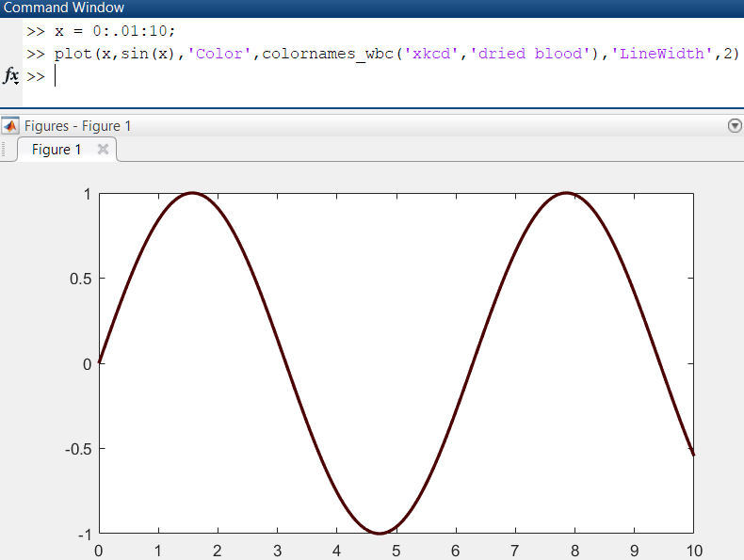Image resolution: width=744 pixels, height=560 pixels.
Task: Click the Figures - Figure 1 title
Action: (78, 126)
